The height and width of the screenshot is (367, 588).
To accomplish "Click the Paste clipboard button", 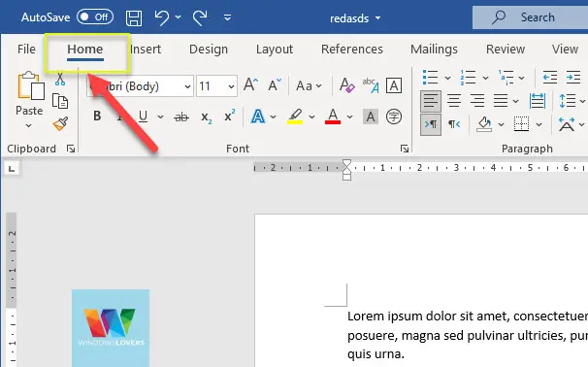I will click(30, 85).
